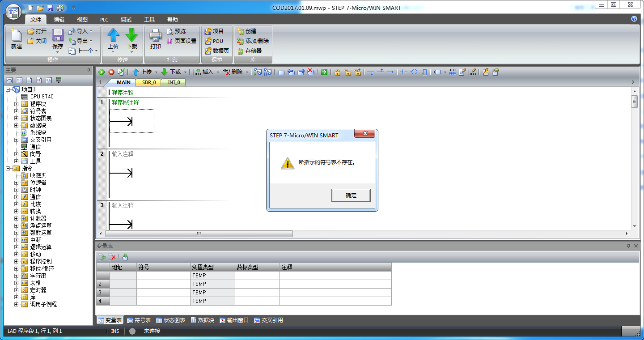Switch to the PLC ribbon tab
This screenshot has height=340, width=644.
point(104,20)
